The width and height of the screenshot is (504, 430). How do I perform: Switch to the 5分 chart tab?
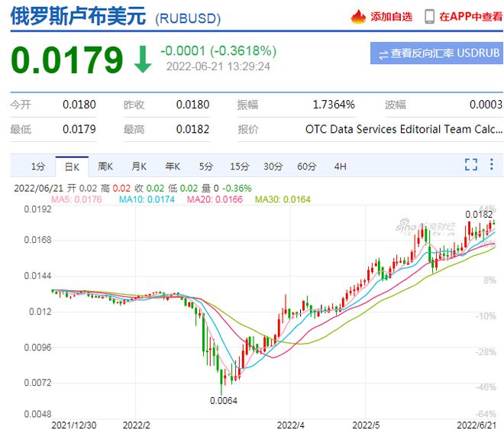click(x=206, y=167)
